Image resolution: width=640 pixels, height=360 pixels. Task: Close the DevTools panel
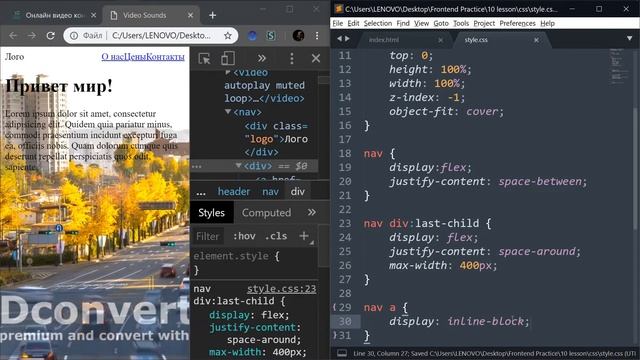[x=316, y=58]
